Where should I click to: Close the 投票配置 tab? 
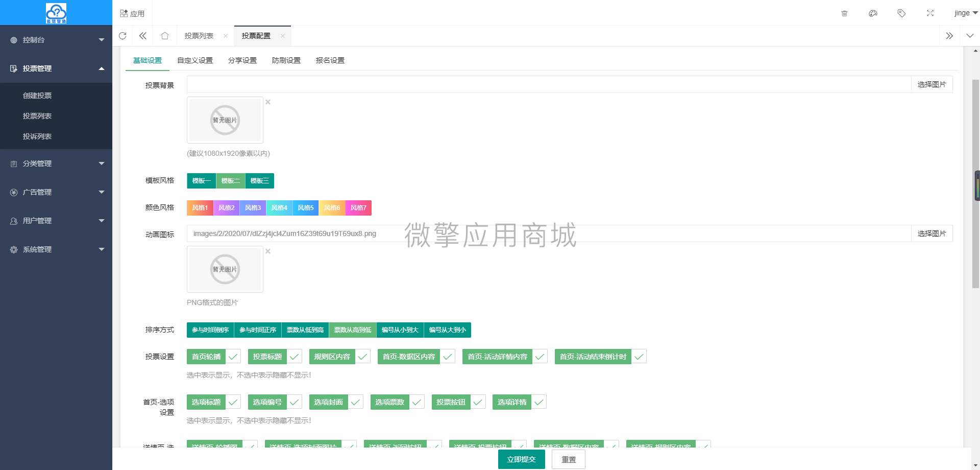tap(283, 36)
